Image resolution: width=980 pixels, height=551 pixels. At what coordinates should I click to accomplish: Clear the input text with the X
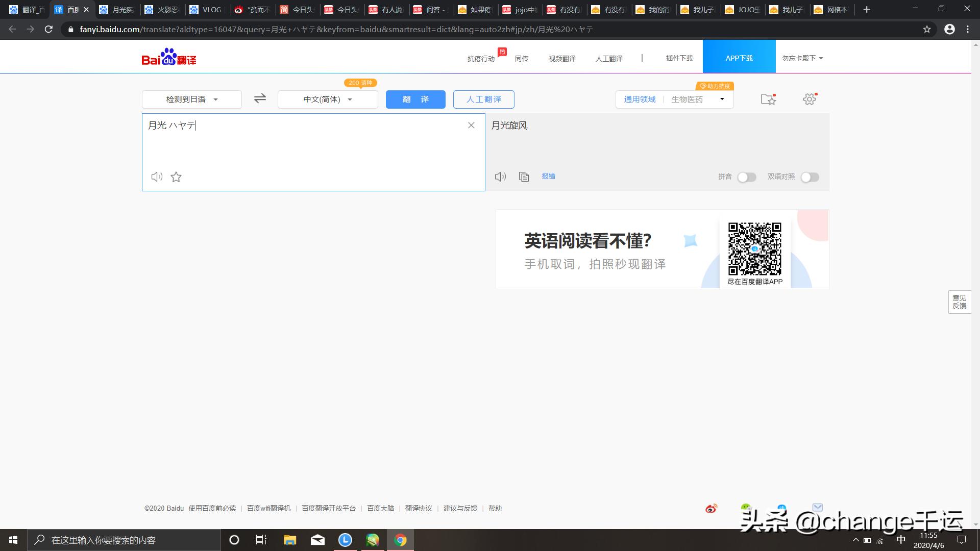pyautogui.click(x=471, y=126)
